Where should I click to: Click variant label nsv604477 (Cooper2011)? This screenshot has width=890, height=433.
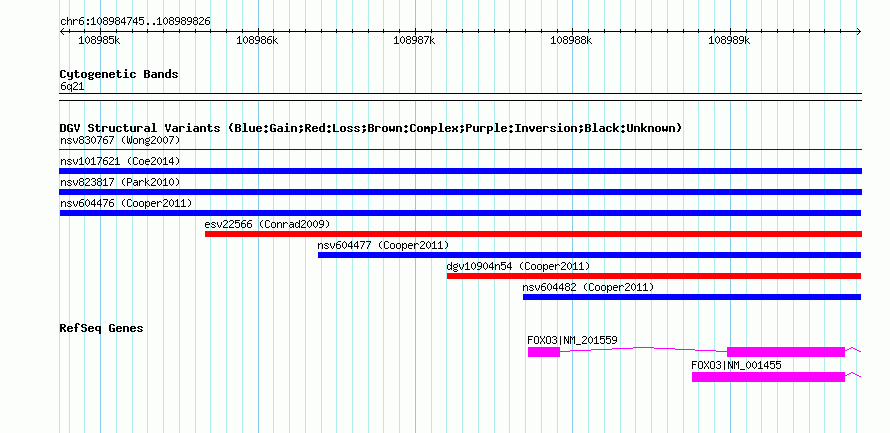[x=384, y=245]
